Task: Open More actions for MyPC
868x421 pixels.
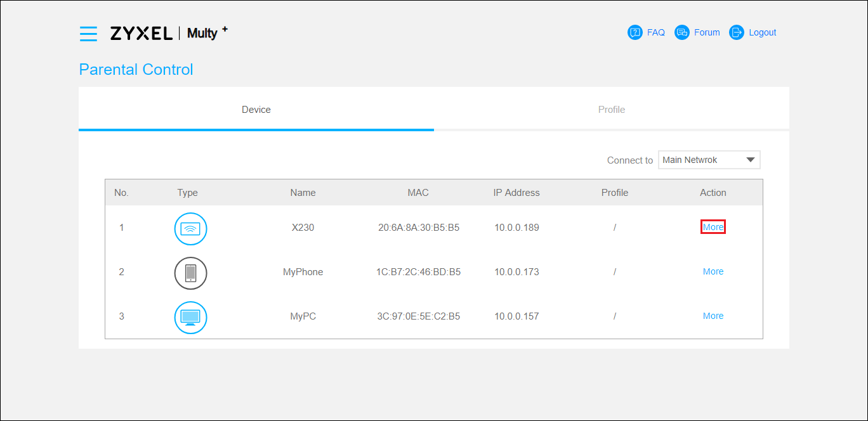Action: pyautogui.click(x=713, y=316)
